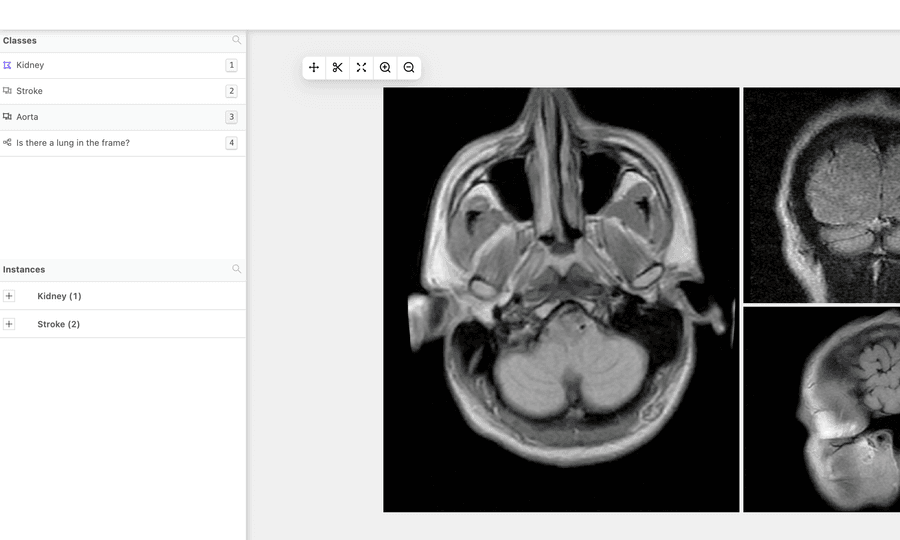Screen dimensions: 900x540
Task: Select the Kidney class
Action: (x=123, y=65)
